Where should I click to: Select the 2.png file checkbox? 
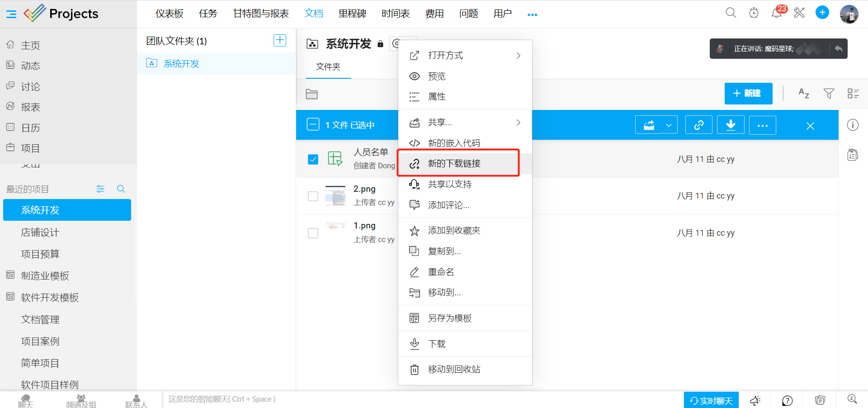(313, 196)
